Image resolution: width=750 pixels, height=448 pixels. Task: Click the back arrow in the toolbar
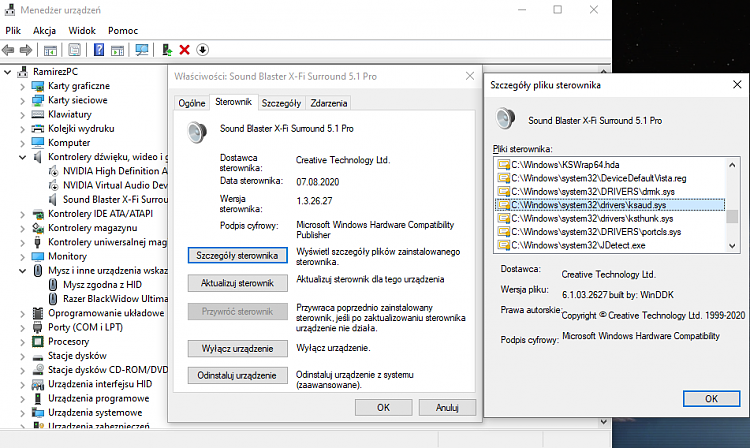point(9,49)
